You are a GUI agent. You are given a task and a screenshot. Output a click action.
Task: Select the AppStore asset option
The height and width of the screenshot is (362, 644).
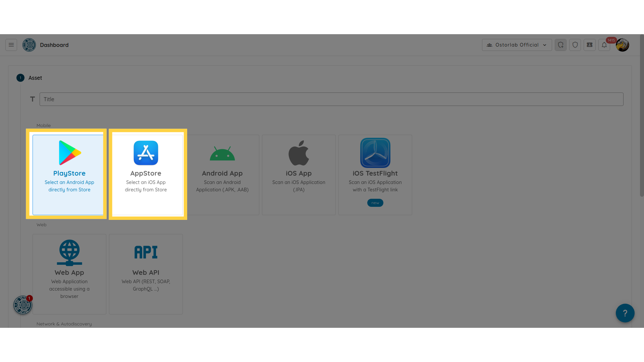(146, 175)
